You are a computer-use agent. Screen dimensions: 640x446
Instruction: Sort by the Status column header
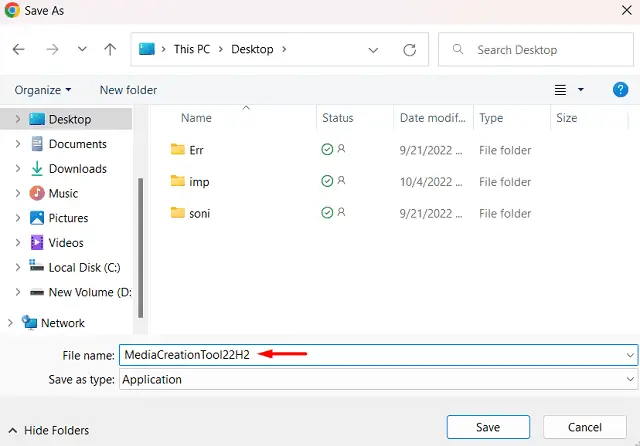[338, 118]
